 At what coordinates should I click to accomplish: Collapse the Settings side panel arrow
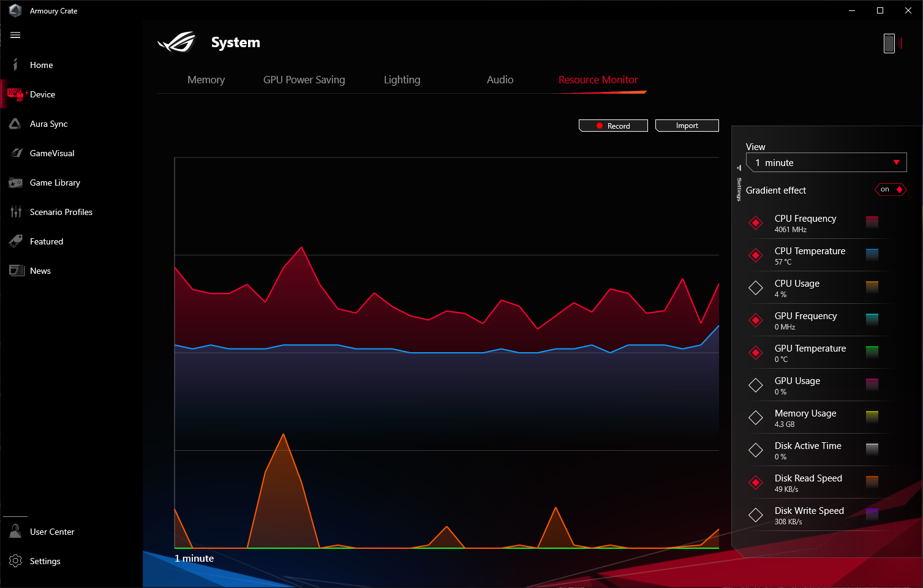[x=739, y=168]
